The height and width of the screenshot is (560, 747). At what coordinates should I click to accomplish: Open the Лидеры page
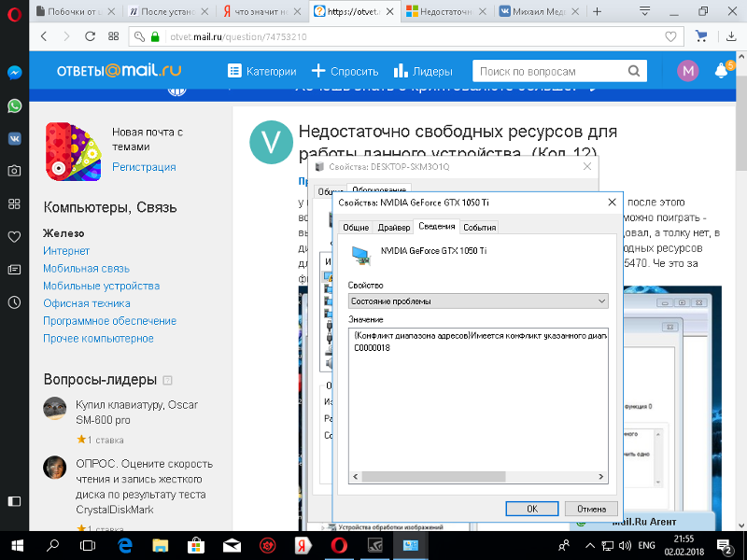(423, 72)
